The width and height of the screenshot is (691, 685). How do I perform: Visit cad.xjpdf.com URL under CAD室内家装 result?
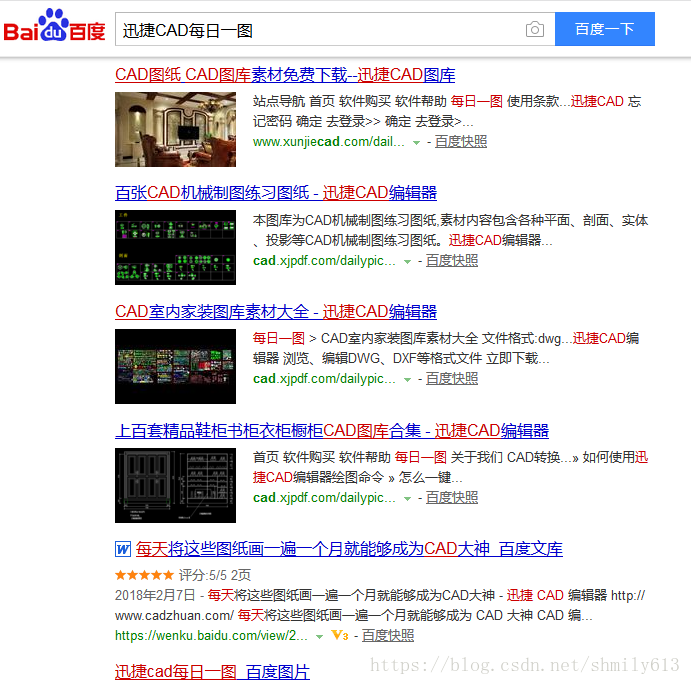pos(324,379)
